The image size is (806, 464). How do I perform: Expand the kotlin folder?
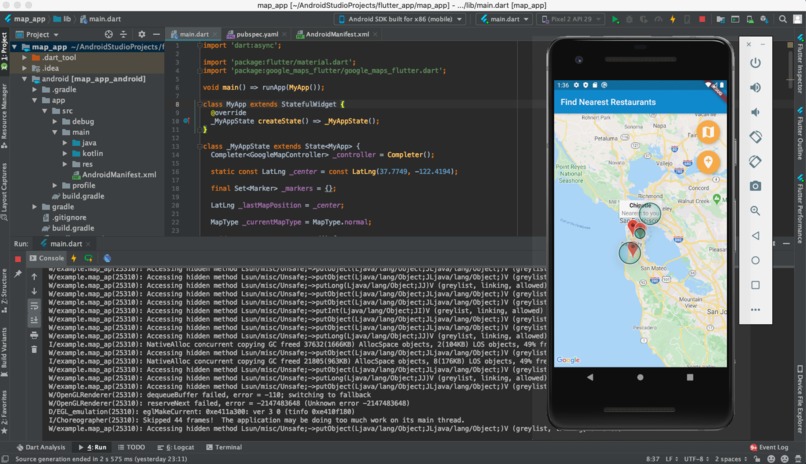point(65,154)
